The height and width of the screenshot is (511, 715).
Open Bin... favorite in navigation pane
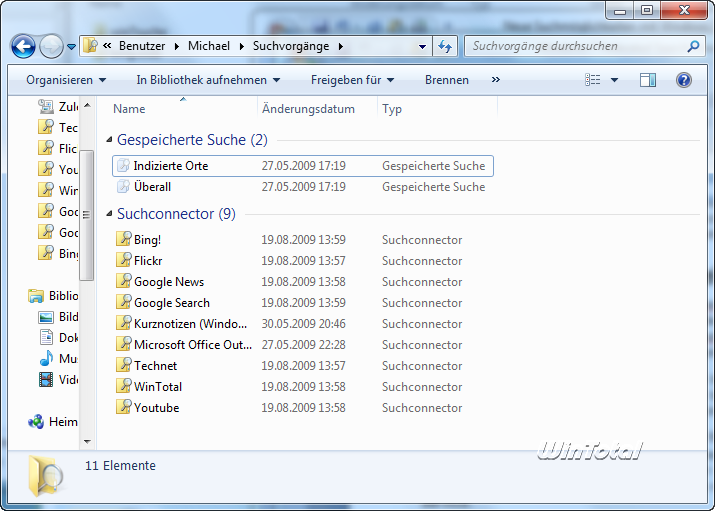(58, 253)
